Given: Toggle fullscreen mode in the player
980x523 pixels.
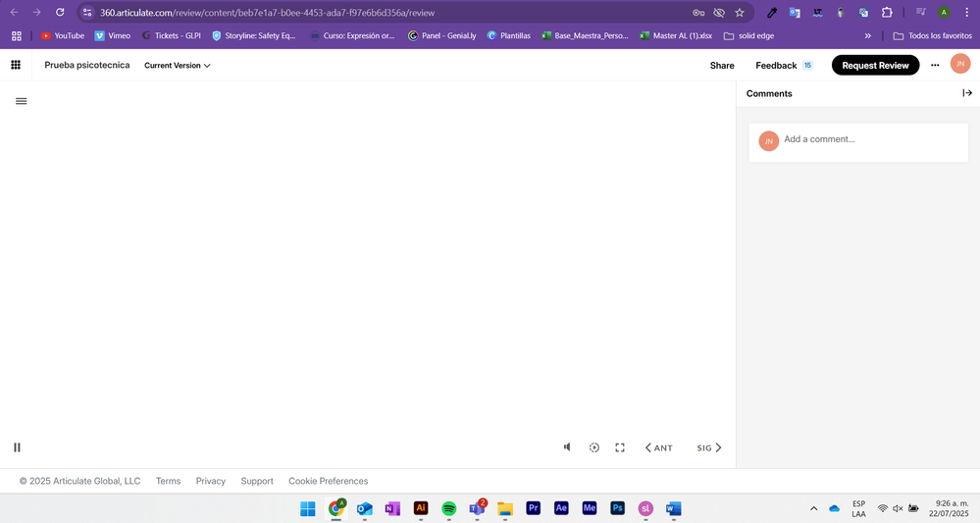Looking at the screenshot, I should click(619, 447).
